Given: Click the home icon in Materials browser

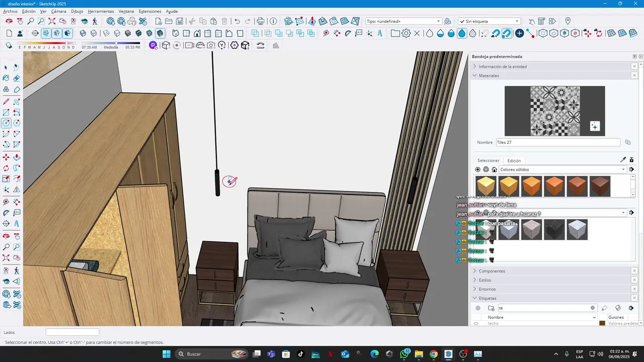Looking at the screenshot, I should pos(494,169).
